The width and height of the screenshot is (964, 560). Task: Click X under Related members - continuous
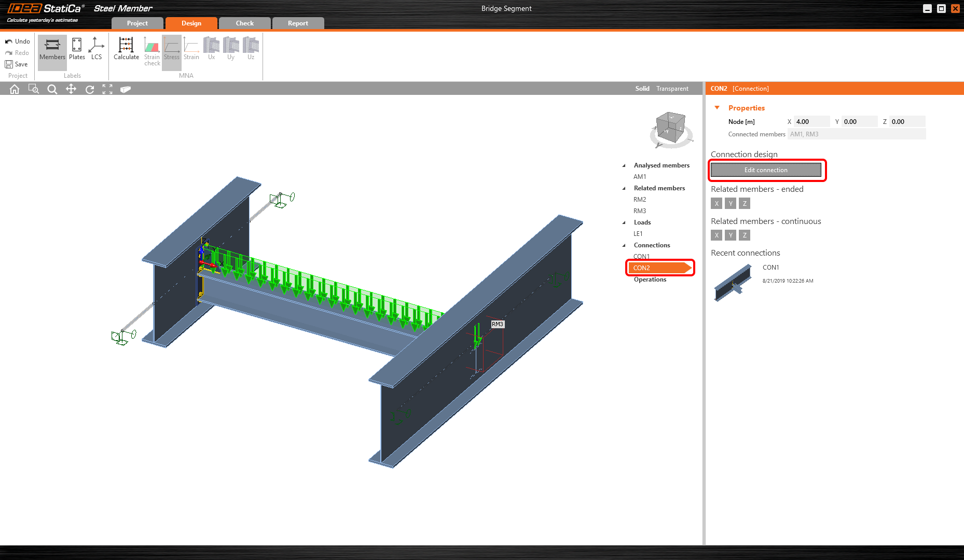pos(717,235)
